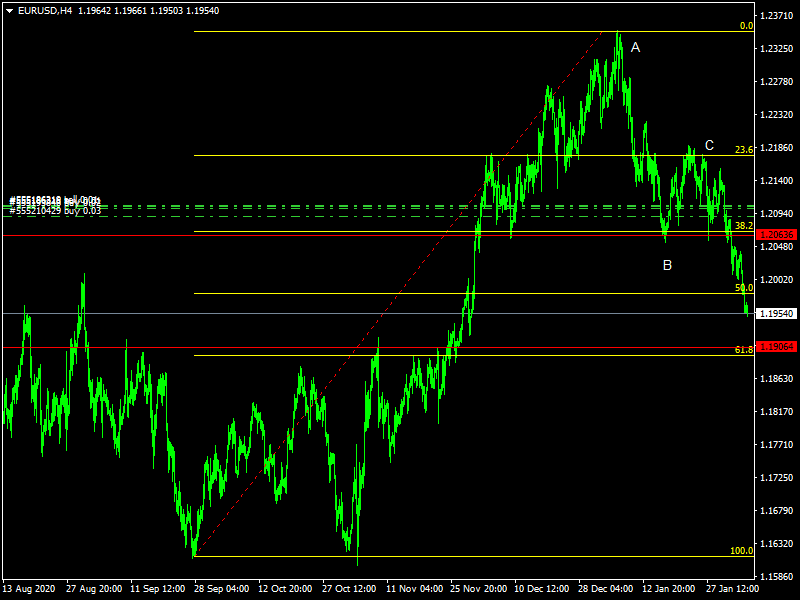Click 1.23710 on the price axis

pyautogui.click(x=777, y=16)
